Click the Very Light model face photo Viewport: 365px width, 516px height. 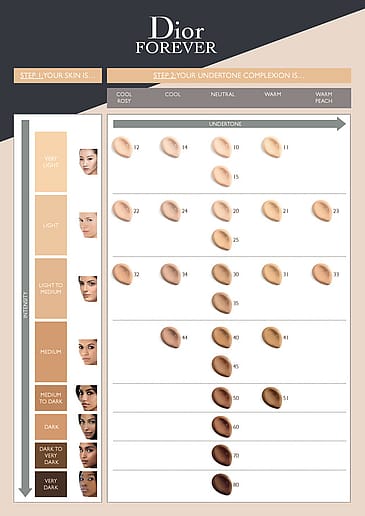click(88, 162)
